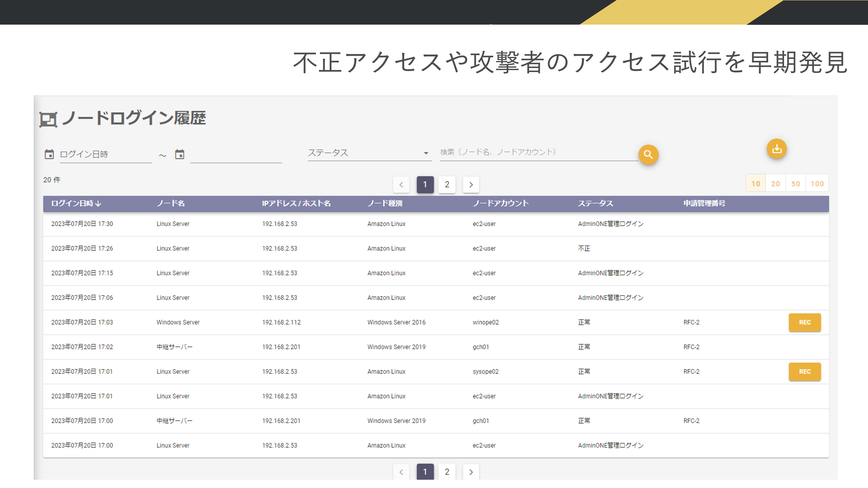Viewport: 868px width, 488px height.
Task: Click the previous page arrow at the bottom
Action: pos(401,472)
